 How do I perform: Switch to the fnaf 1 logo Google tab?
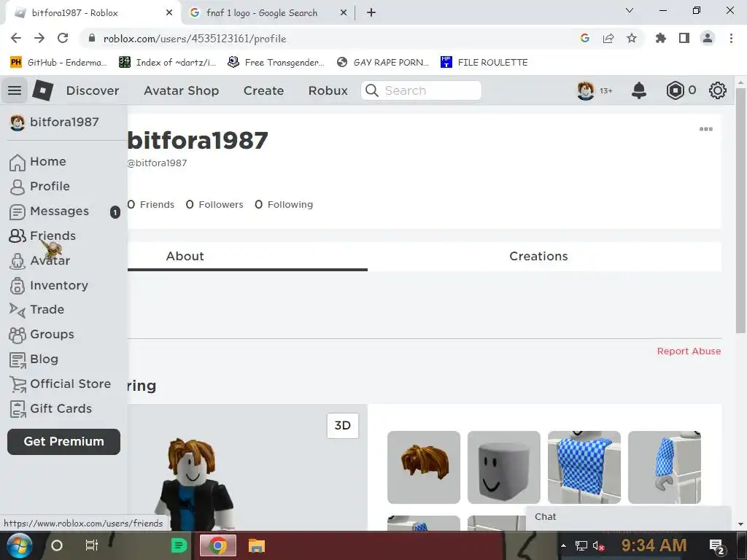click(262, 13)
